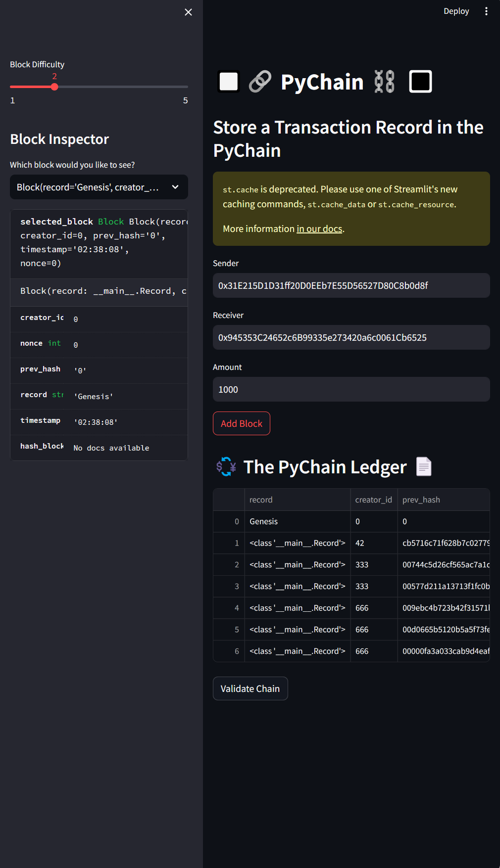Click the dropdown chevron in Block Inspector
The width and height of the screenshot is (500, 868).
[175, 187]
